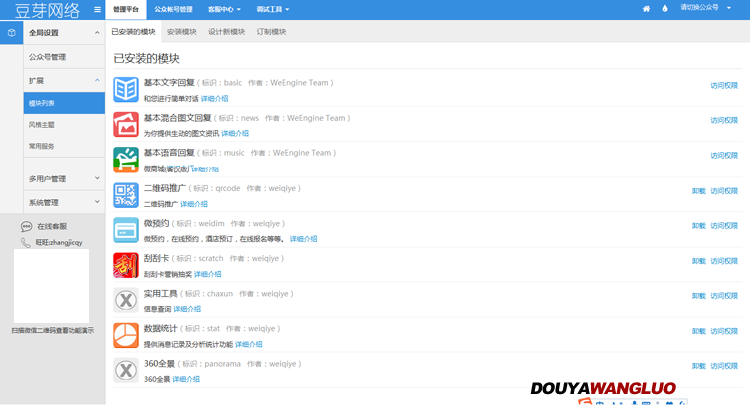The width and height of the screenshot is (750, 405).
Task: Click 卸载 for the stat module
Action: pyautogui.click(x=699, y=331)
